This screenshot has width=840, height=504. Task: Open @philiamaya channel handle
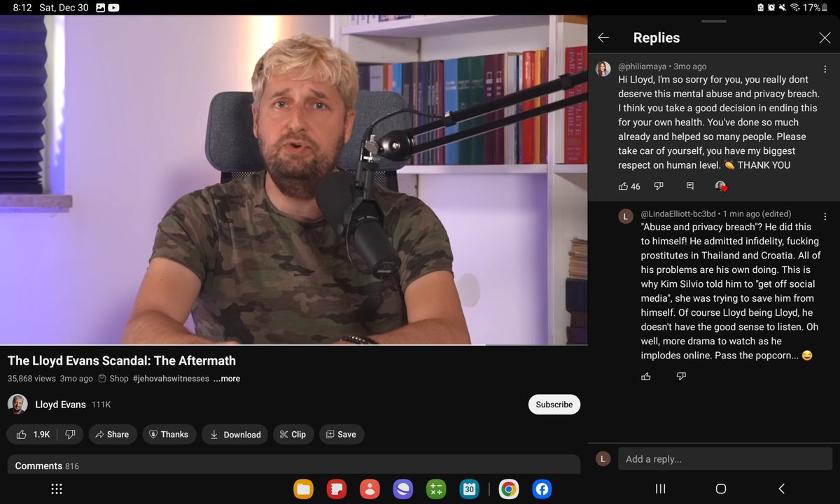(x=640, y=66)
